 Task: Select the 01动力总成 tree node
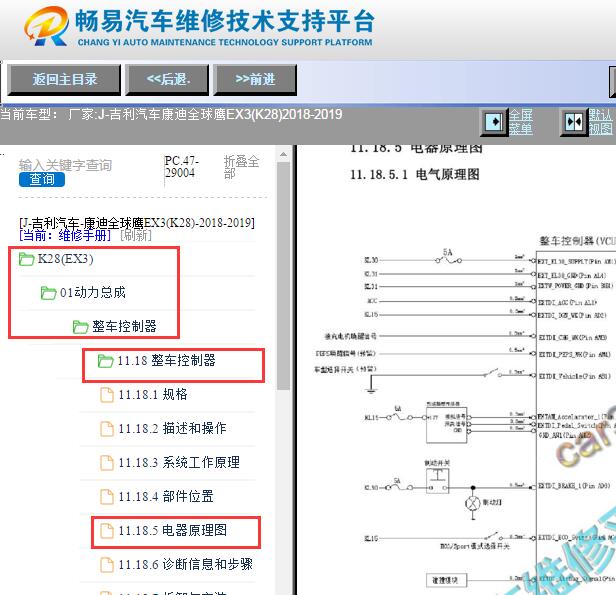93,293
